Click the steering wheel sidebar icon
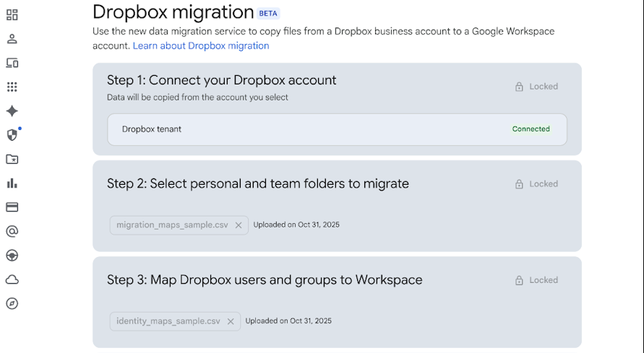This screenshot has height=353, width=644. pyautogui.click(x=12, y=256)
